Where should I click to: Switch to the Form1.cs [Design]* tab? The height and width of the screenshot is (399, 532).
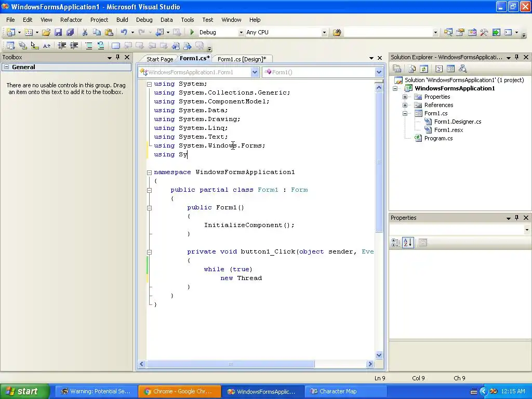242,59
